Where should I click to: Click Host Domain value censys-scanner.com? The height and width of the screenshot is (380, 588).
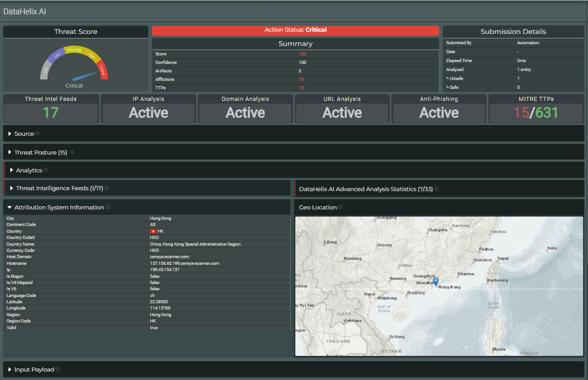tap(169, 257)
